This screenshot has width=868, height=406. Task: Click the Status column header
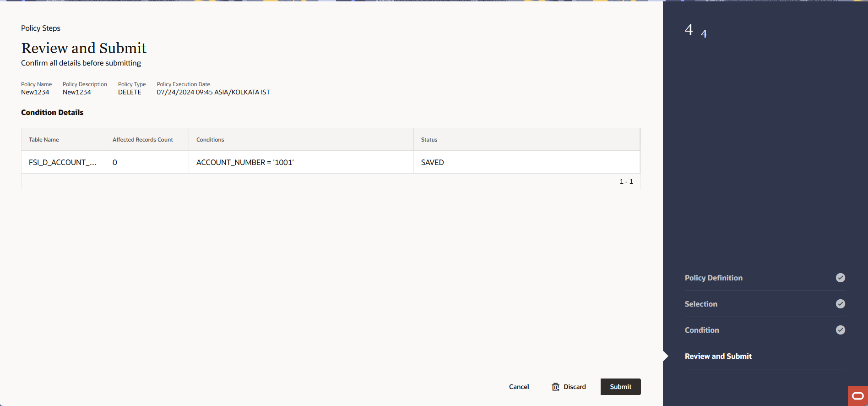tap(526, 140)
